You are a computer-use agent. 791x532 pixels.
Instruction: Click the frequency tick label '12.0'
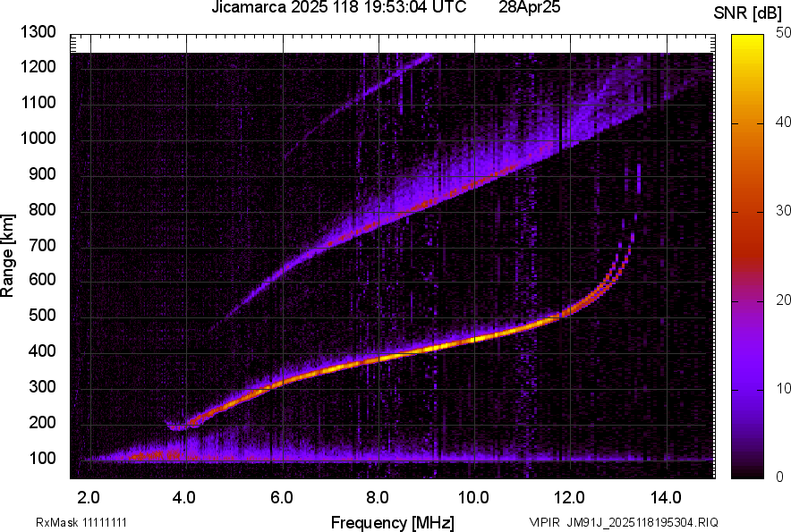pos(570,498)
